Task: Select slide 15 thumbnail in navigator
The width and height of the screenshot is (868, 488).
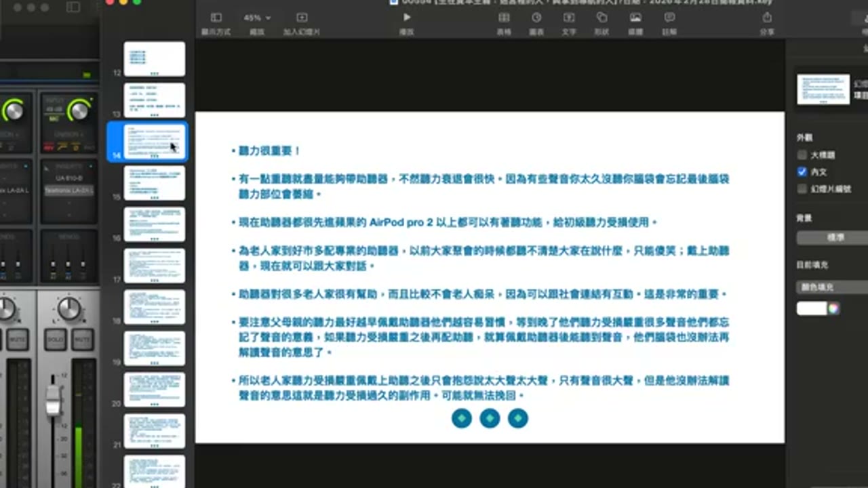Action: tap(155, 183)
